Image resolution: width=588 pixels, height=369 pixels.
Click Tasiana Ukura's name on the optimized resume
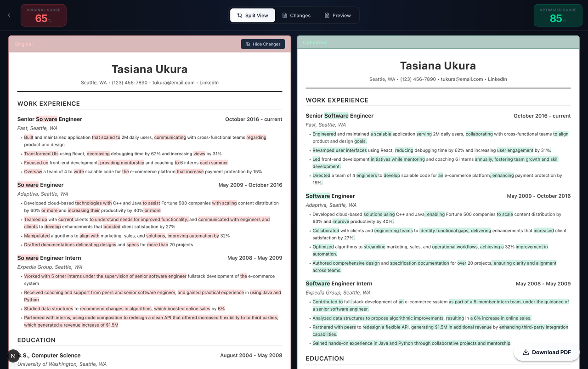[x=438, y=66]
